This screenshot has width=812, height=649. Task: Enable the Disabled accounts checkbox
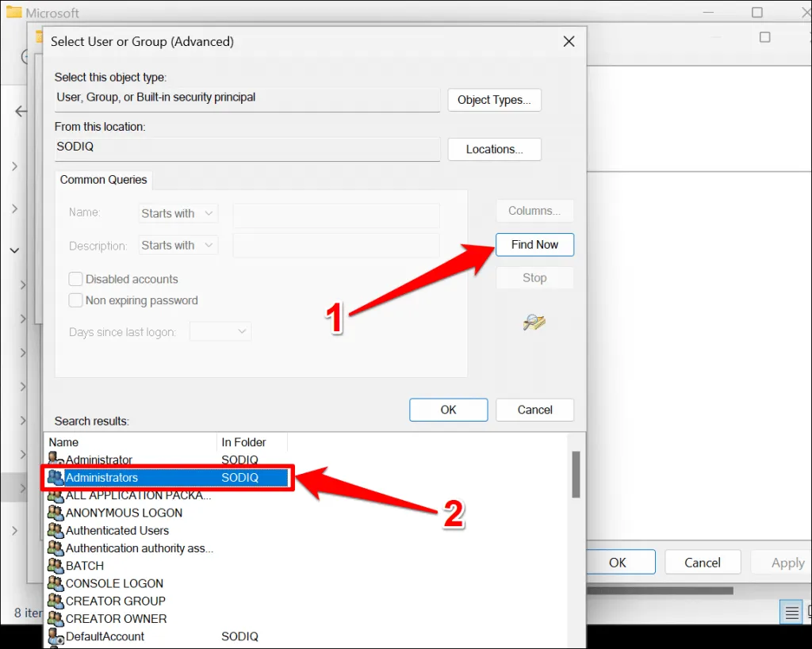tap(76, 279)
